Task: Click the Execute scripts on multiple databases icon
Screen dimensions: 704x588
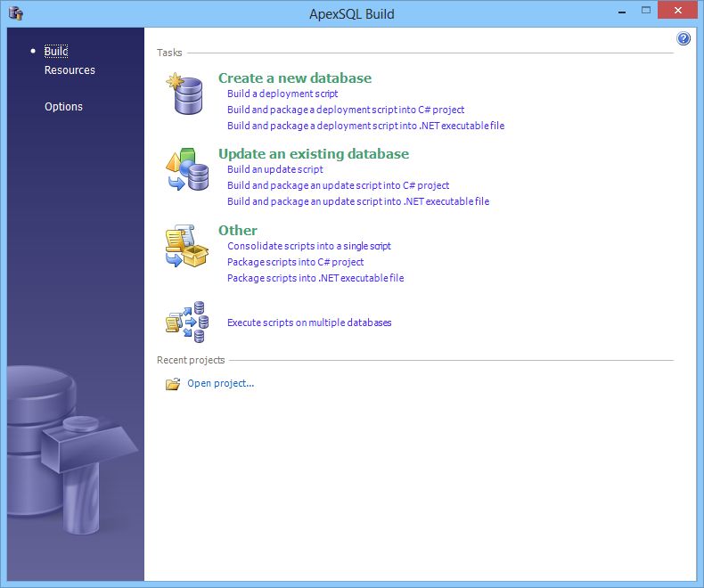Action: click(187, 322)
